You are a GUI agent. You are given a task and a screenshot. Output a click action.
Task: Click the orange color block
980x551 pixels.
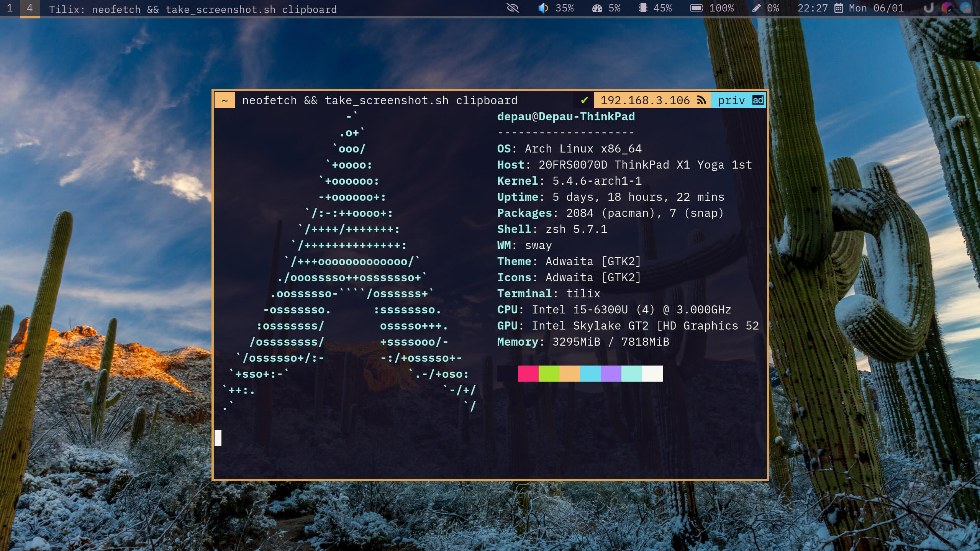pyautogui.click(x=570, y=374)
